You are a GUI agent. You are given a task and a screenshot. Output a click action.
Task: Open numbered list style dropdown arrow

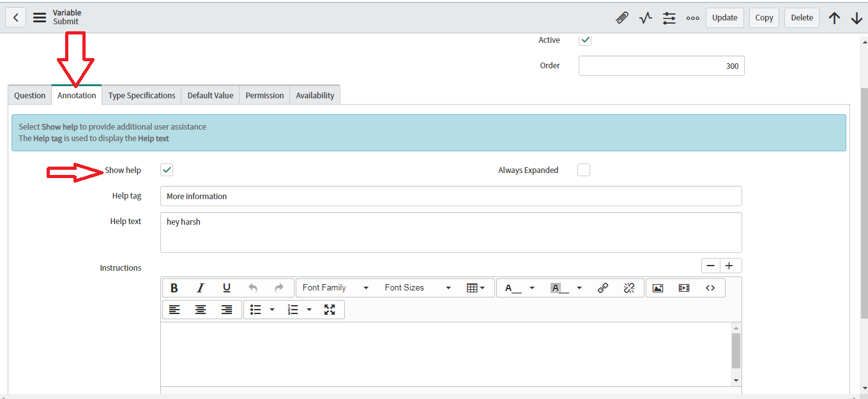tap(309, 310)
